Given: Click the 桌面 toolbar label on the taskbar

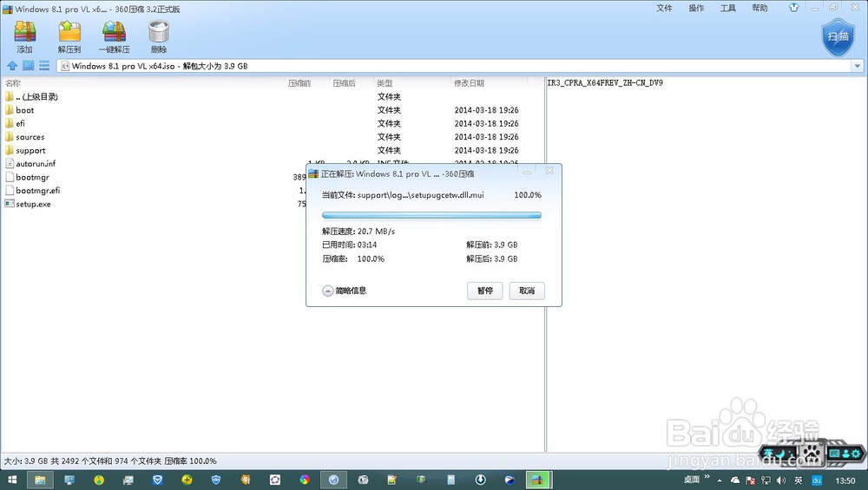Looking at the screenshot, I should [x=692, y=480].
